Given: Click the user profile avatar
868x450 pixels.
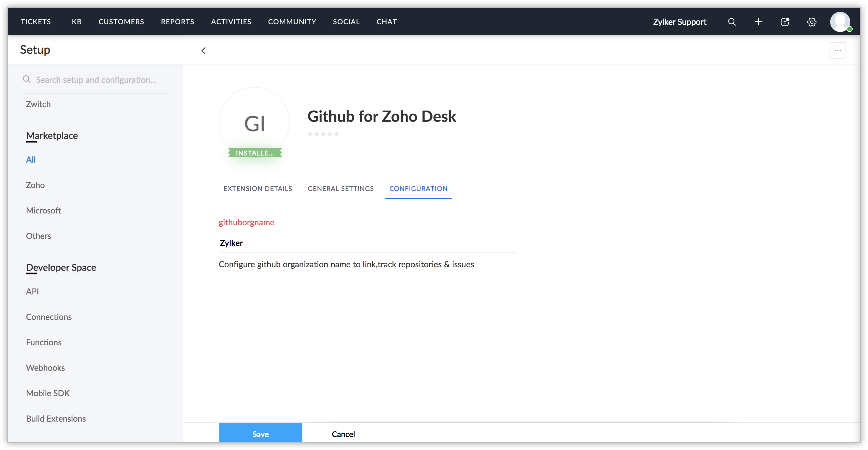Looking at the screenshot, I should tap(840, 22).
